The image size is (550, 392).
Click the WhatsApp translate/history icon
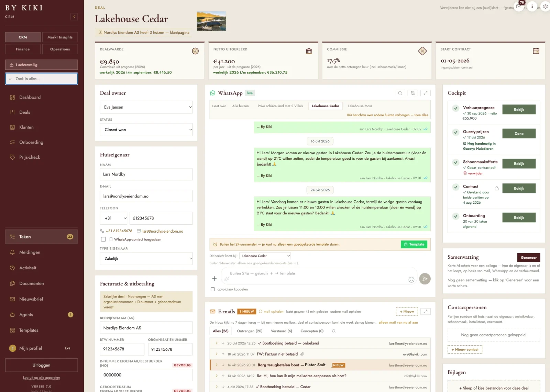[x=413, y=93]
